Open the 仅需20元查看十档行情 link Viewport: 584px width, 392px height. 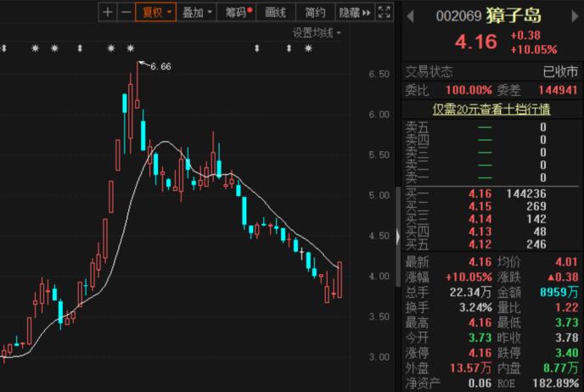pos(491,109)
